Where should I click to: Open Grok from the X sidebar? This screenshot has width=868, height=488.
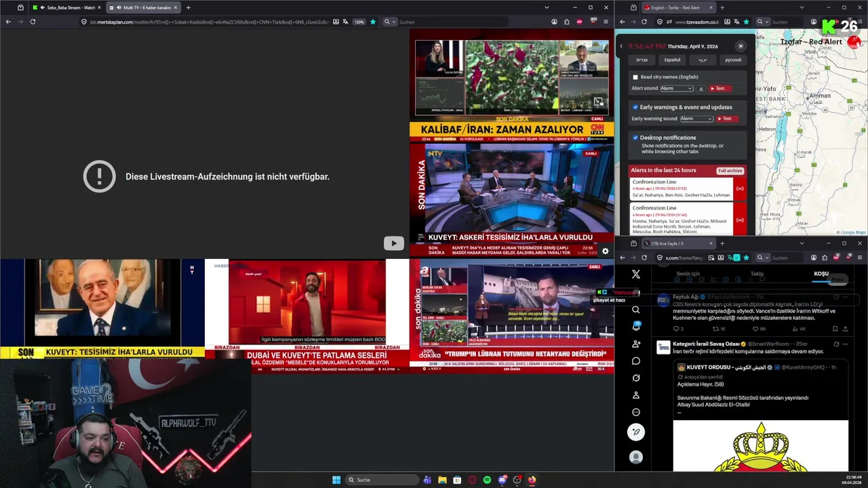pyautogui.click(x=635, y=378)
